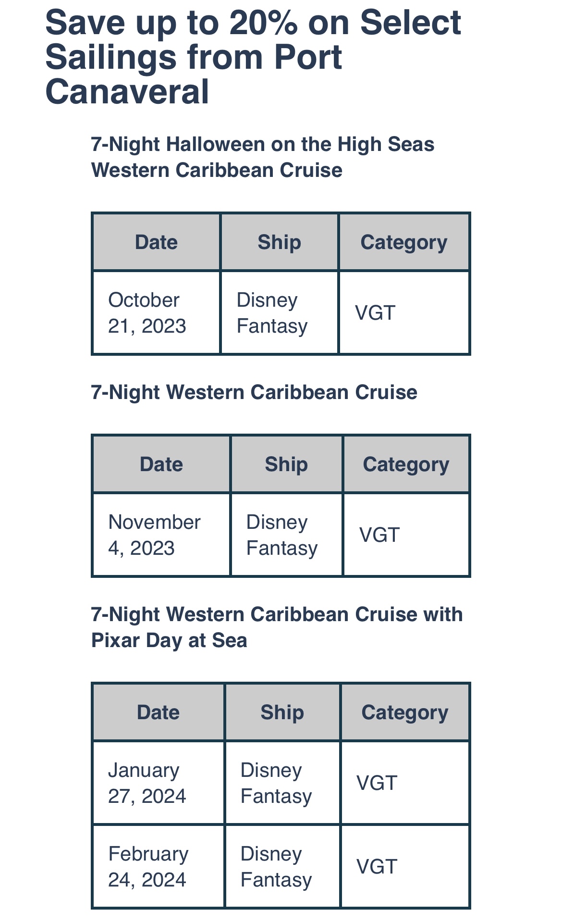Image resolution: width=562 pixels, height=924 pixels.
Task: Select Disney Fantasy in the October 21 row
Action: tap(272, 313)
